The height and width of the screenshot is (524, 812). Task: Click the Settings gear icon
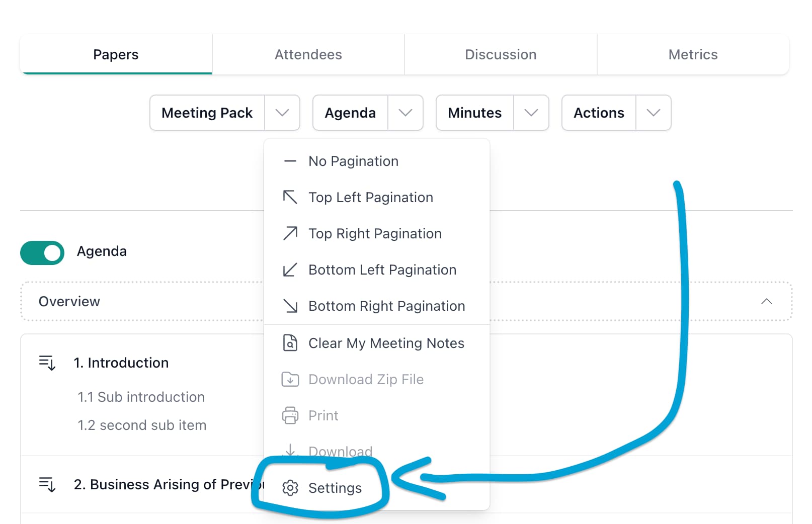(x=290, y=488)
